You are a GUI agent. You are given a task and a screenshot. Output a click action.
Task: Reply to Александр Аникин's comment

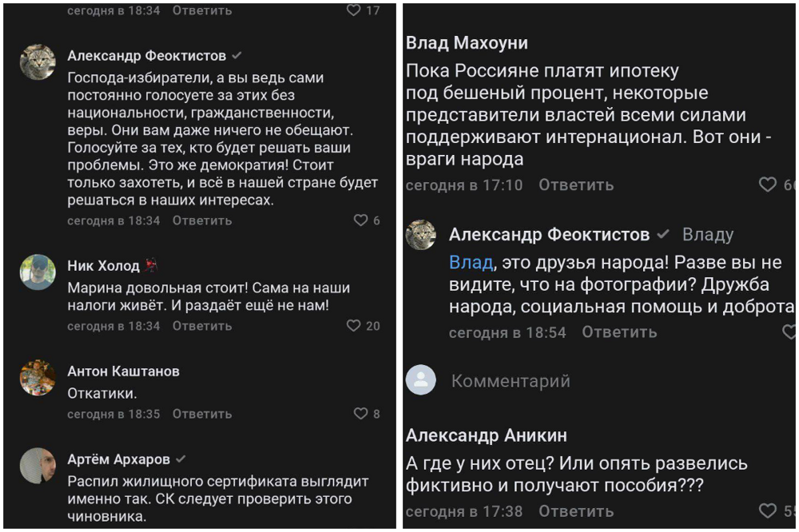tap(576, 511)
